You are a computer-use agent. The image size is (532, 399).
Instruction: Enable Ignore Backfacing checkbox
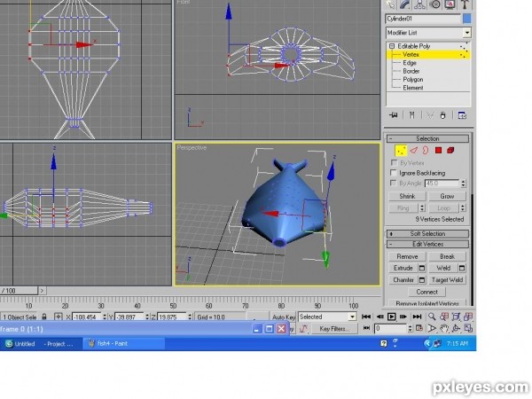coord(394,173)
